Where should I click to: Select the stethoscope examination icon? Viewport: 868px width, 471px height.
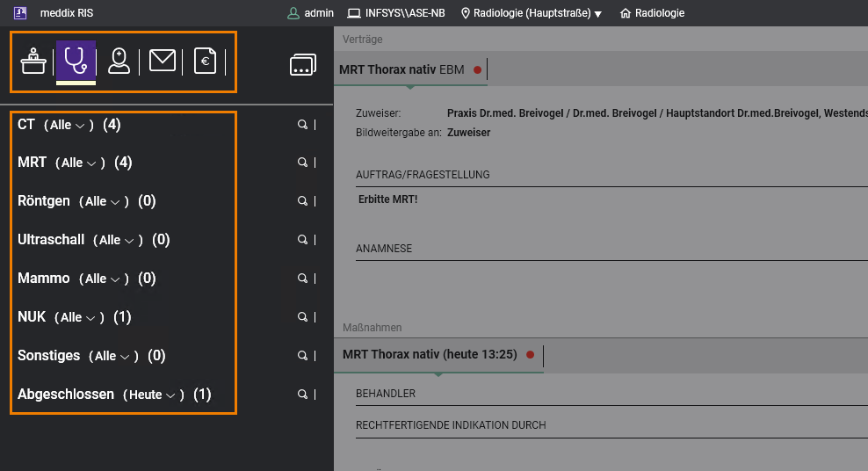click(76, 61)
